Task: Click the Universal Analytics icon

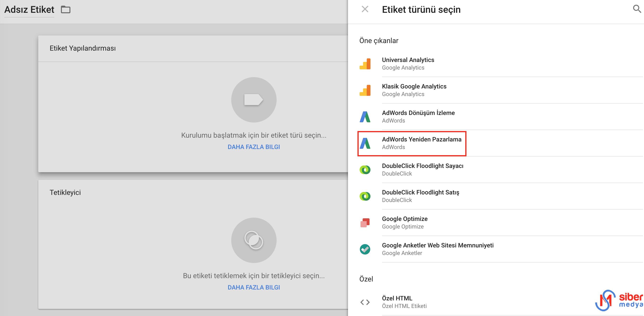Action: (x=365, y=64)
